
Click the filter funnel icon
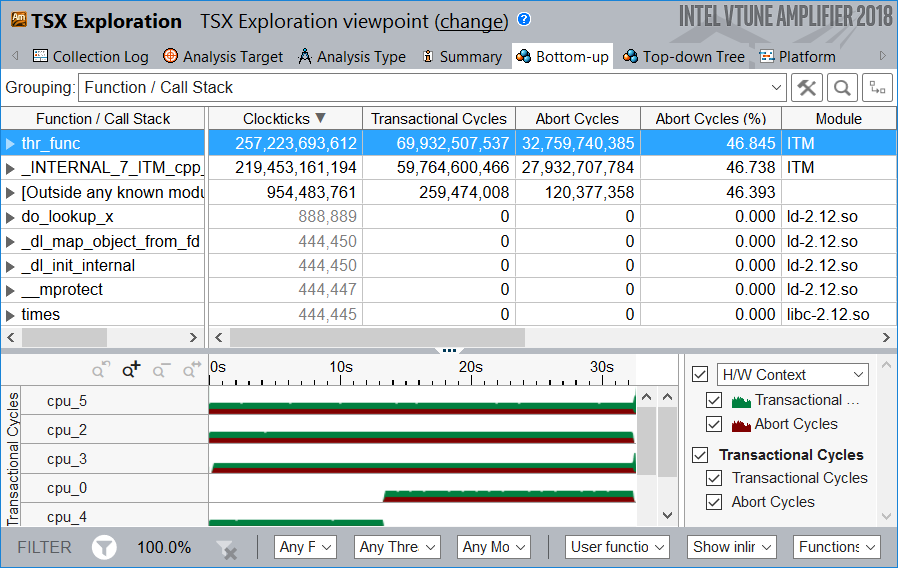click(x=104, y=547)
